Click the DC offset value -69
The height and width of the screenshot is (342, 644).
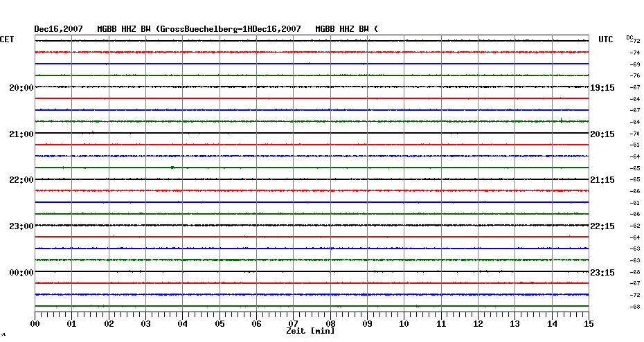coord(635,64)
